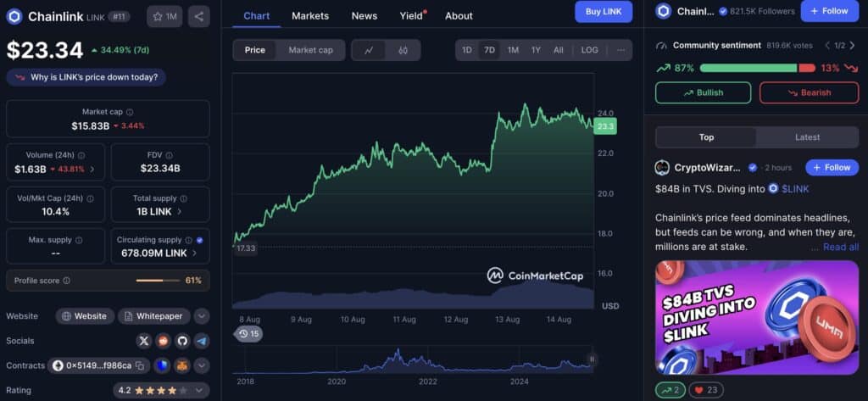Set chart range to 1Y

pyautogui.click(x=536, y=50)
